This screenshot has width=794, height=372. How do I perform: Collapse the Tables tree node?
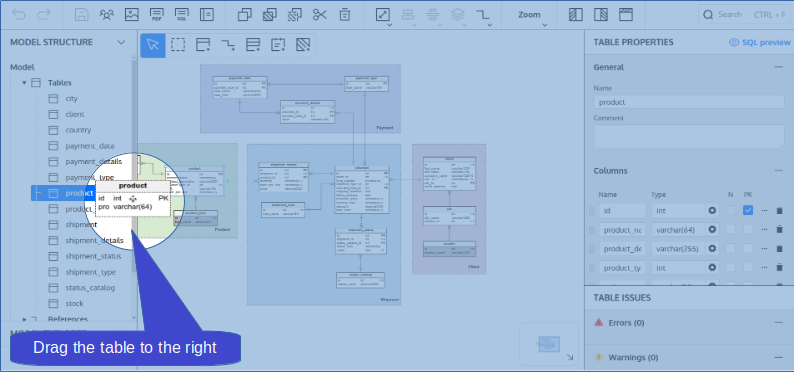[24, 82]
